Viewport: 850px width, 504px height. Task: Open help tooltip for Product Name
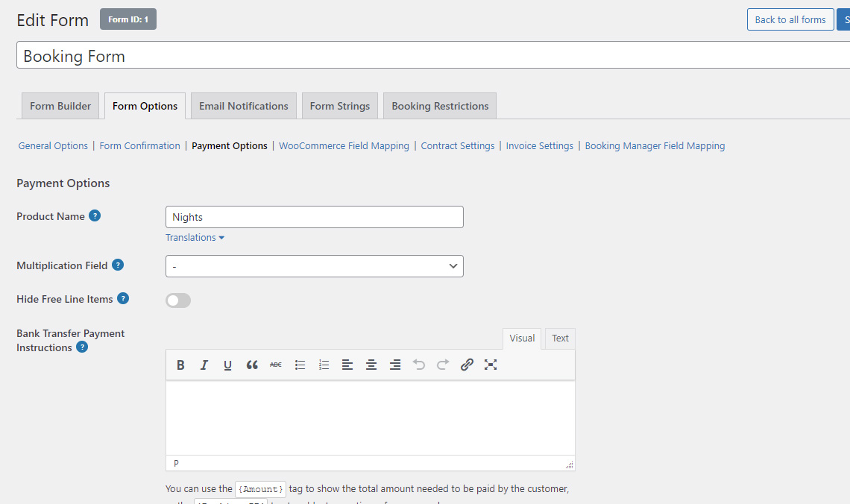point(95,215)
